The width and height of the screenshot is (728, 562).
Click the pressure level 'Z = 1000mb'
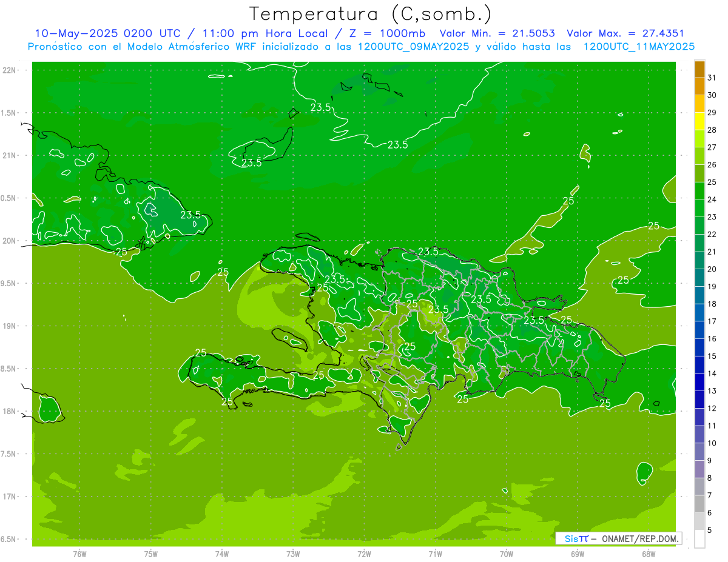(x=386, y=34)
